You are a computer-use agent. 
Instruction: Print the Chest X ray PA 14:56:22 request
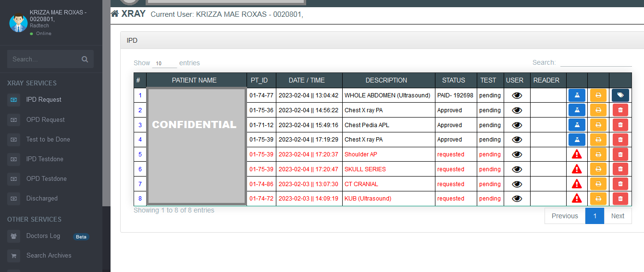click(598, 110)
